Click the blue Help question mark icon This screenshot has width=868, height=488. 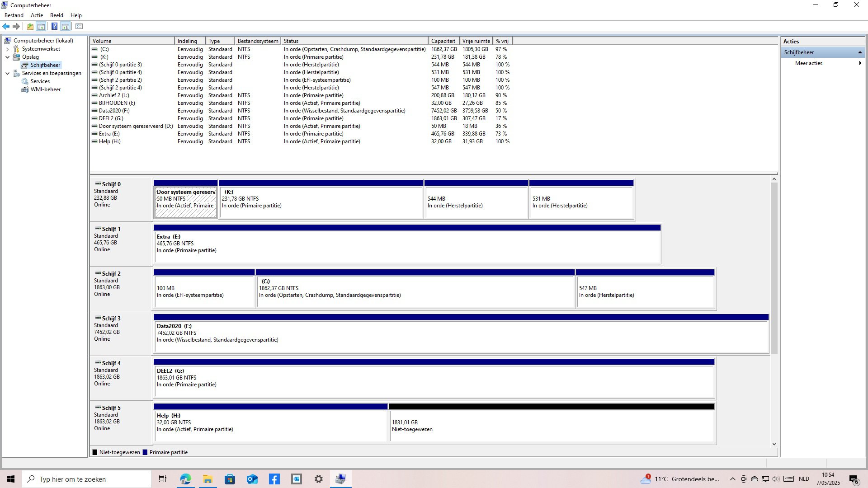pos(54,27)
